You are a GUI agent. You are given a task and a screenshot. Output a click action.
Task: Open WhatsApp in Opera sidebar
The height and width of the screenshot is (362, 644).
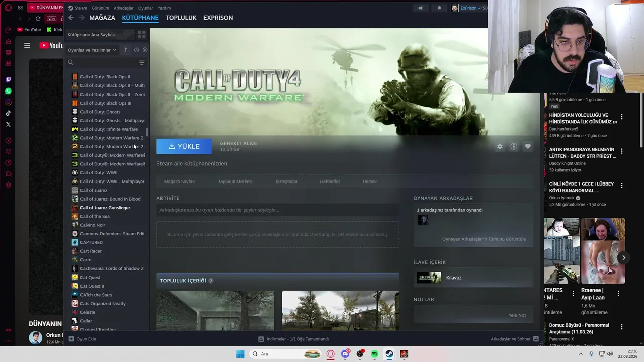[8, 91]
